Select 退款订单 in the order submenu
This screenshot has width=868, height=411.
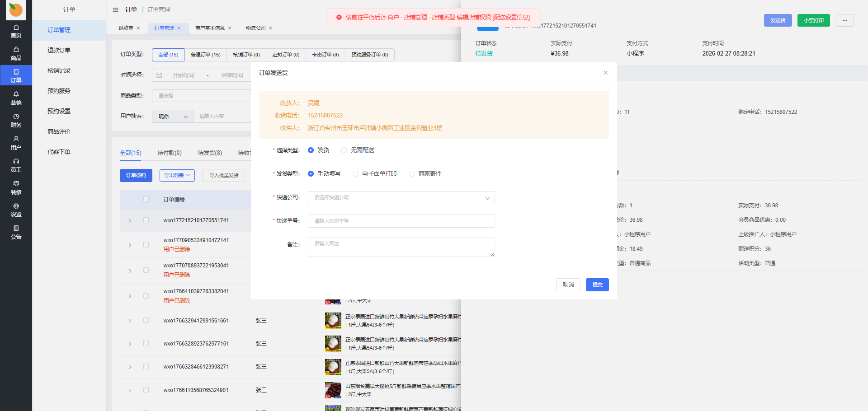(59, 50)
